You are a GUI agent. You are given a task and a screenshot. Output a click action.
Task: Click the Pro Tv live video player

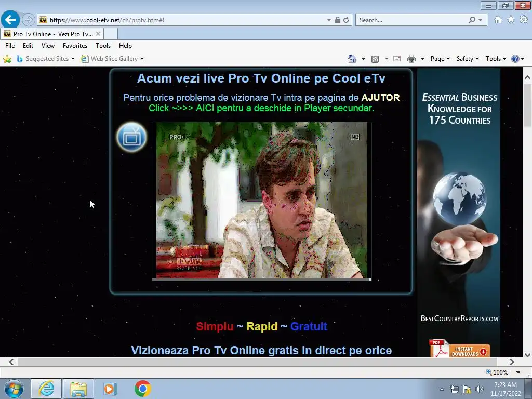tap(262, 200)
